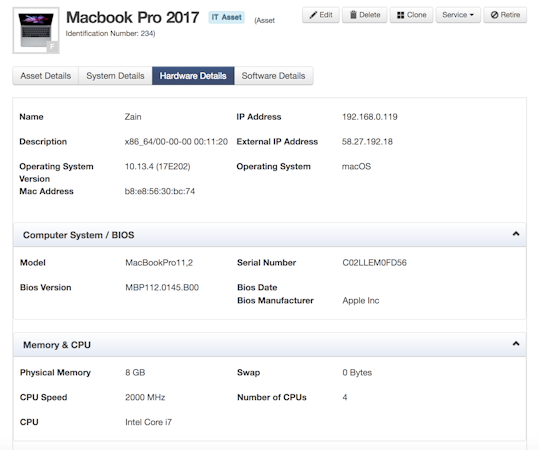Click the IP address 192.168.0.119
The image size is (539, 450).
point(370,117)
